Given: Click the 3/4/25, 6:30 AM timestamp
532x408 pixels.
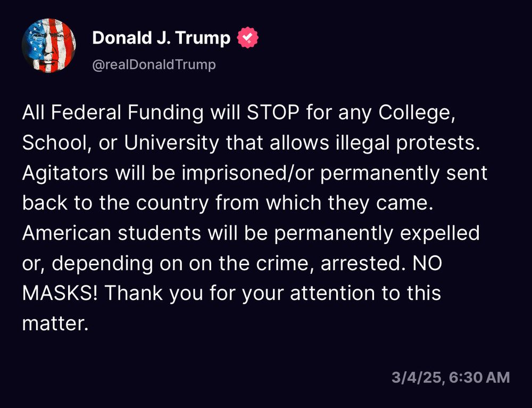Looking at the screenshot, I should [451, 377].
